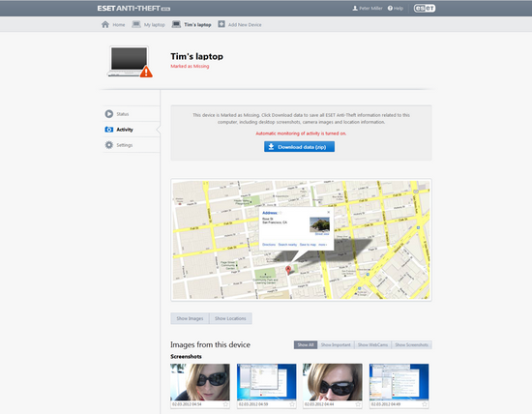
Task: Click the more link in map popup
Action: (323, 245)
